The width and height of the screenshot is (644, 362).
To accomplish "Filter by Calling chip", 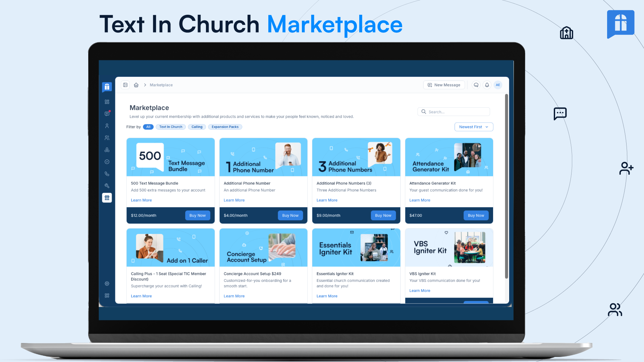I will (197, 127).
